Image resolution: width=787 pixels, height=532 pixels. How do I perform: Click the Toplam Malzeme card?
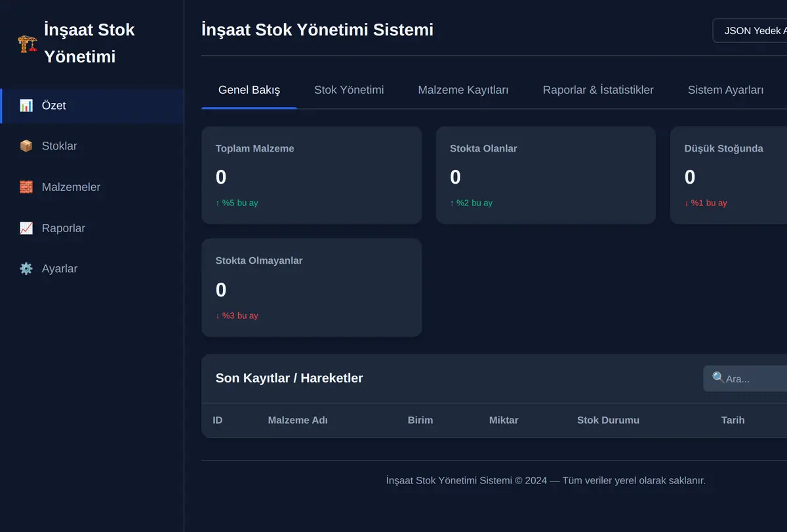coord(312,175)
